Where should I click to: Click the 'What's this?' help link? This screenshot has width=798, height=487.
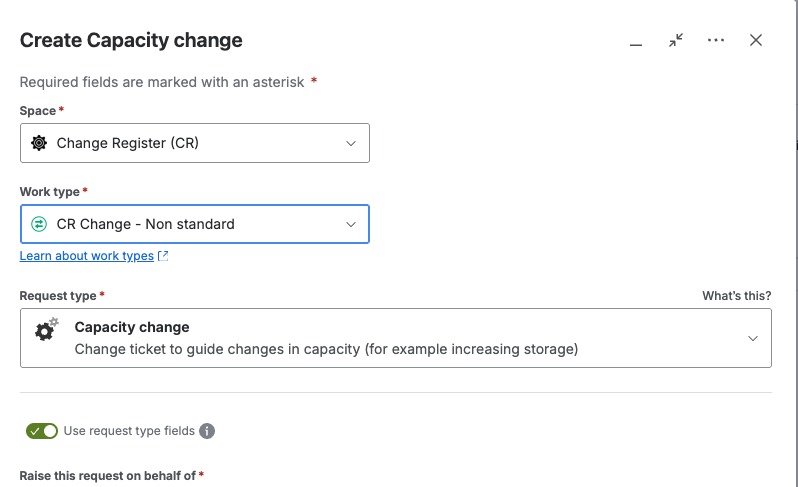point(736,296)
